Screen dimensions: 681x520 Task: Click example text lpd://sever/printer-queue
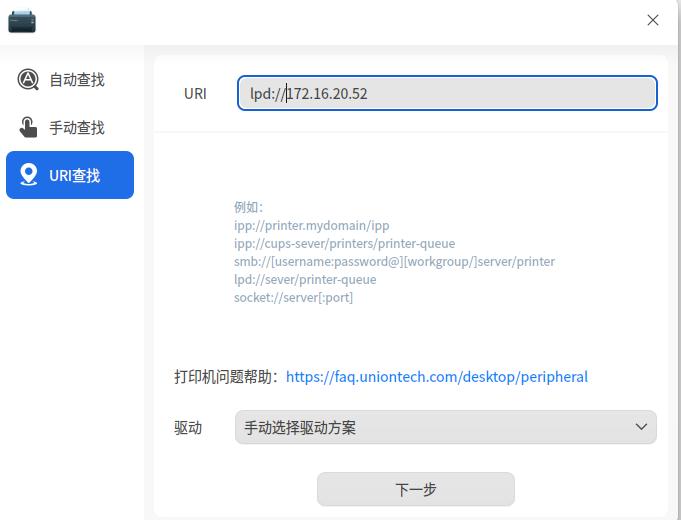pyautogui.click(x=305, y=279)
